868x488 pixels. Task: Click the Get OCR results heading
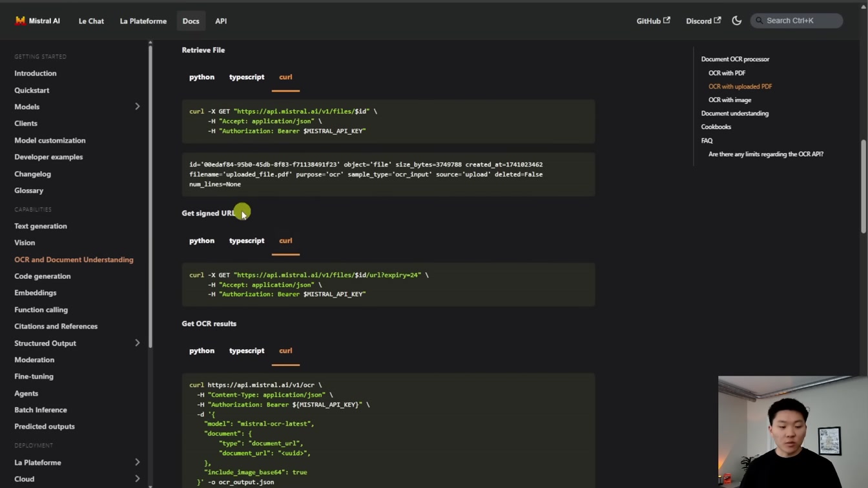pos(209,324)
